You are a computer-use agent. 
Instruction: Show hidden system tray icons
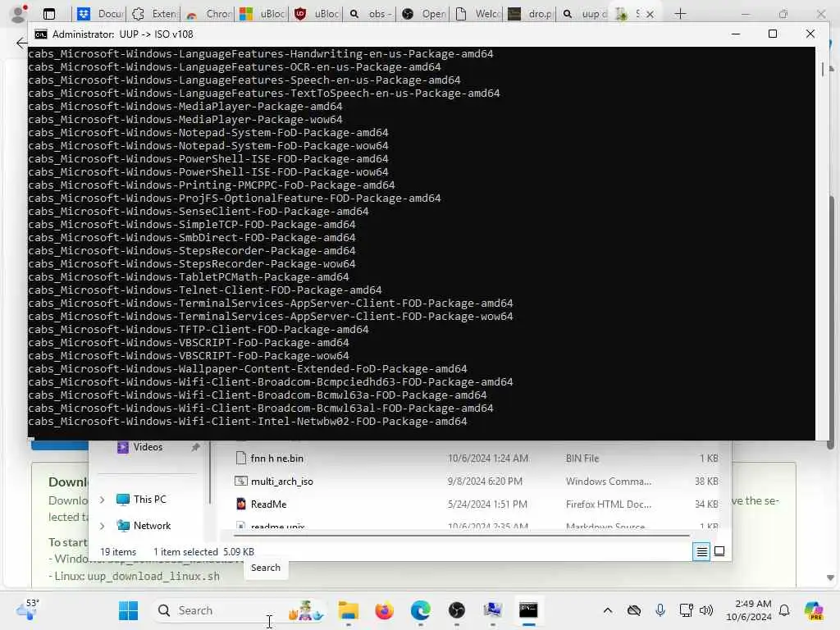[608, 610]
